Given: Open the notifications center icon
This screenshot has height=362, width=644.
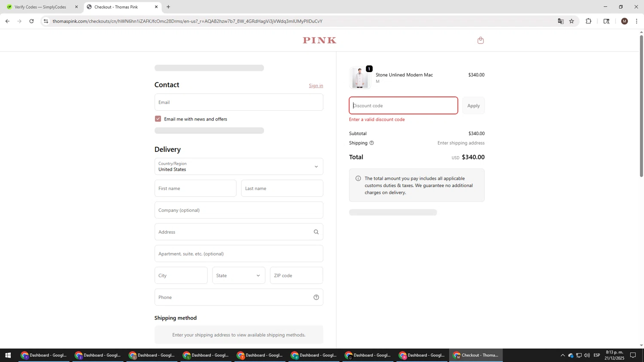Looking at the screenshot, I should pos(633,355).
